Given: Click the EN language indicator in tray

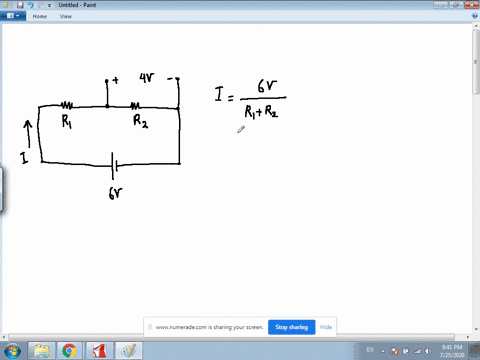Looking at the screenshot, I should point(370,350).
